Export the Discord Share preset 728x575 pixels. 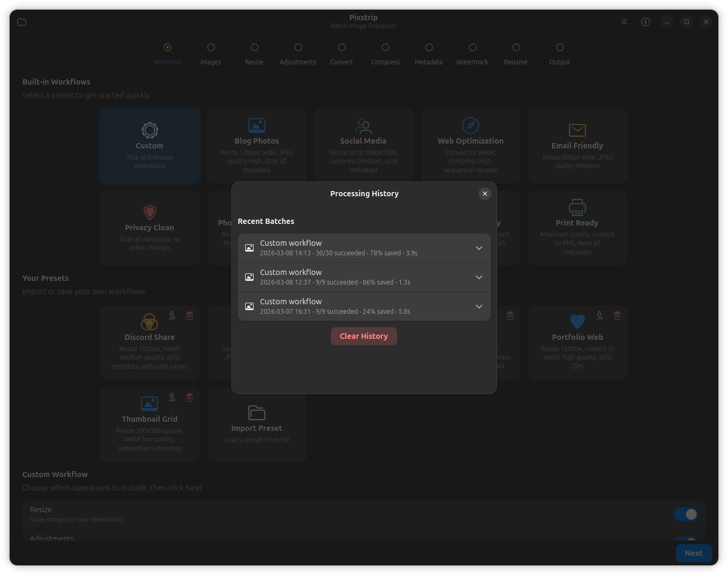(x=172, y=315)
